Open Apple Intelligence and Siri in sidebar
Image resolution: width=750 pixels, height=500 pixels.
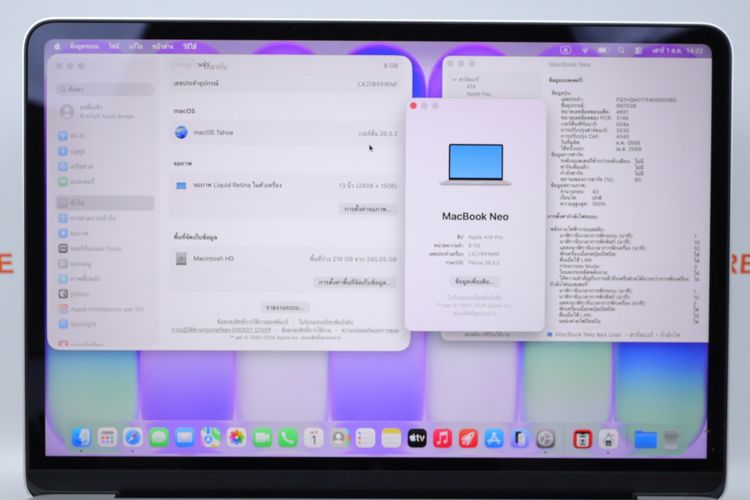(105, 309)
